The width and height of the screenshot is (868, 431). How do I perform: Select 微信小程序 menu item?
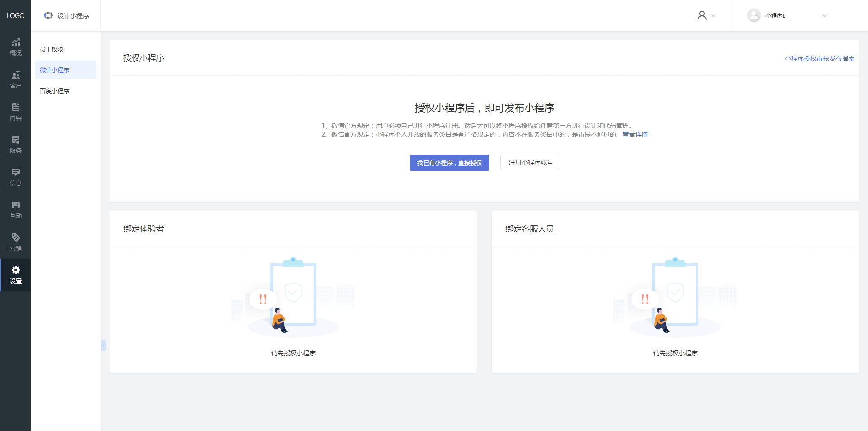coord(66,70)
